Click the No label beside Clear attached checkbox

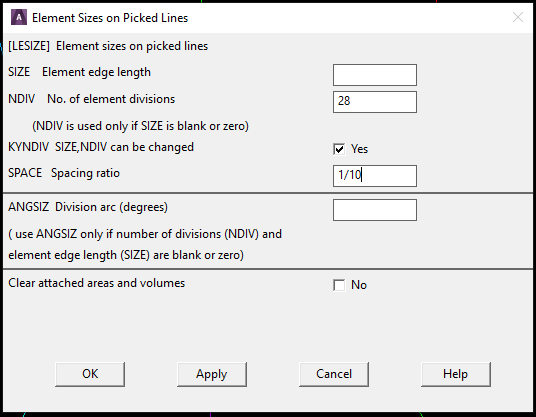(359, 285)
